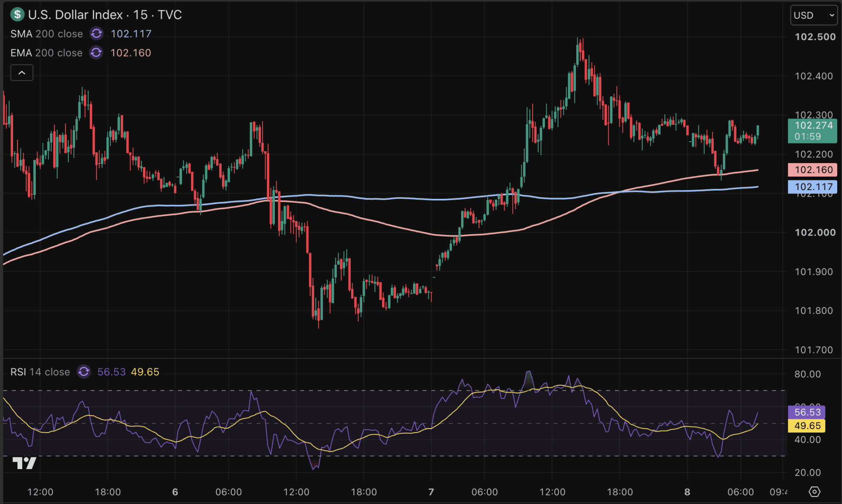
Task: Select the EMA 200 close indicator label
Action: pos(46,53)
